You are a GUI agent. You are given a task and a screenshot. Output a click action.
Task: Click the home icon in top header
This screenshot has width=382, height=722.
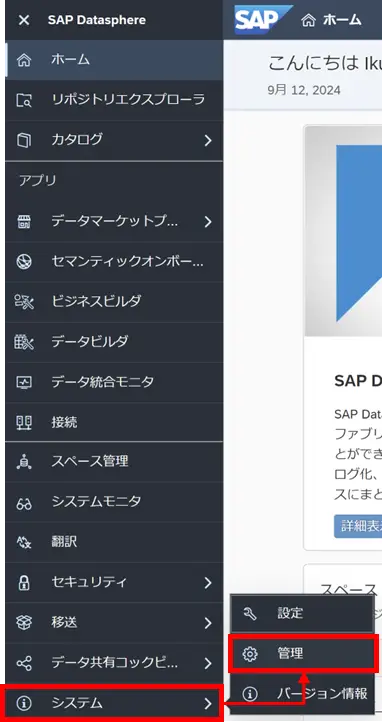(x=308, y=20)
